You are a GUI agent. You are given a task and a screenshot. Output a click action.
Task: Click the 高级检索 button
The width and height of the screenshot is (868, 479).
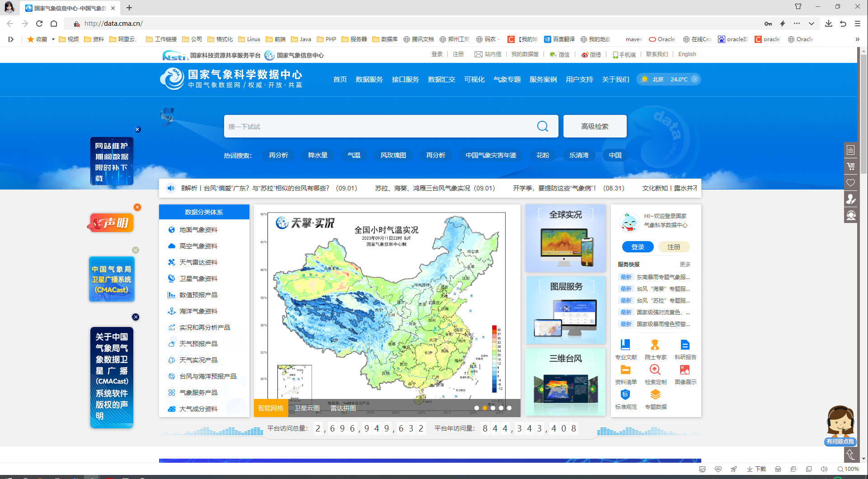click(595, 126)
